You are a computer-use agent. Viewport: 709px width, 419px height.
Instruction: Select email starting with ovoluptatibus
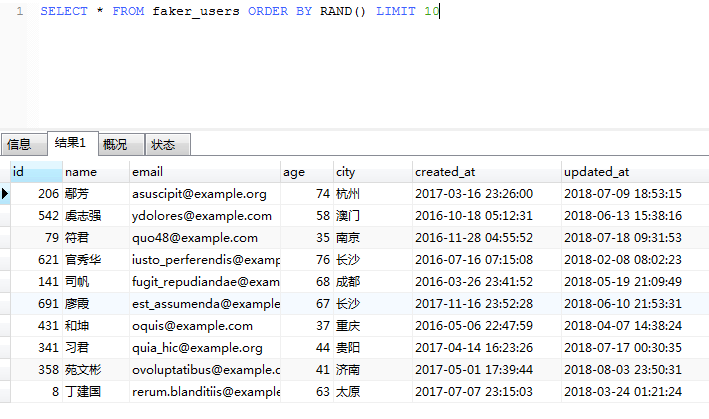205,370
